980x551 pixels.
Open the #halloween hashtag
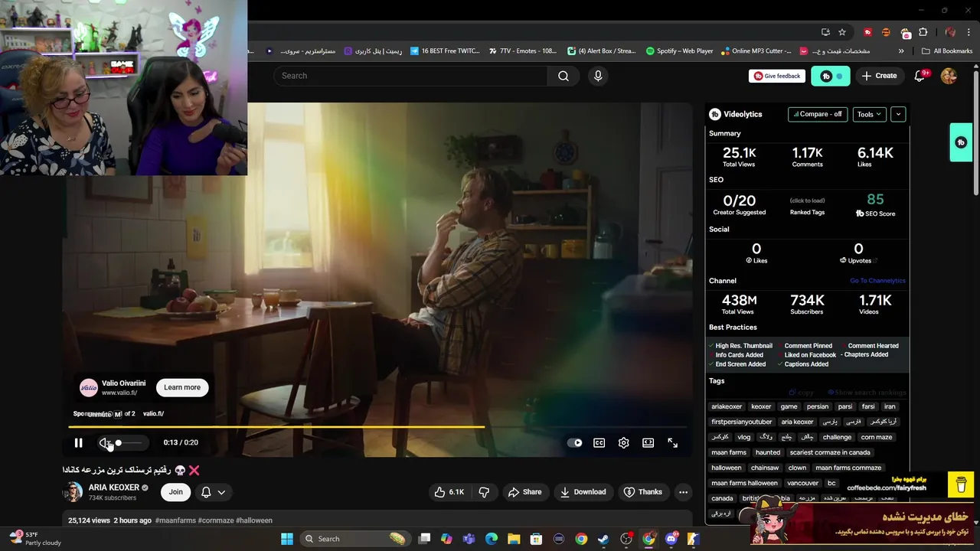(254, 520)
